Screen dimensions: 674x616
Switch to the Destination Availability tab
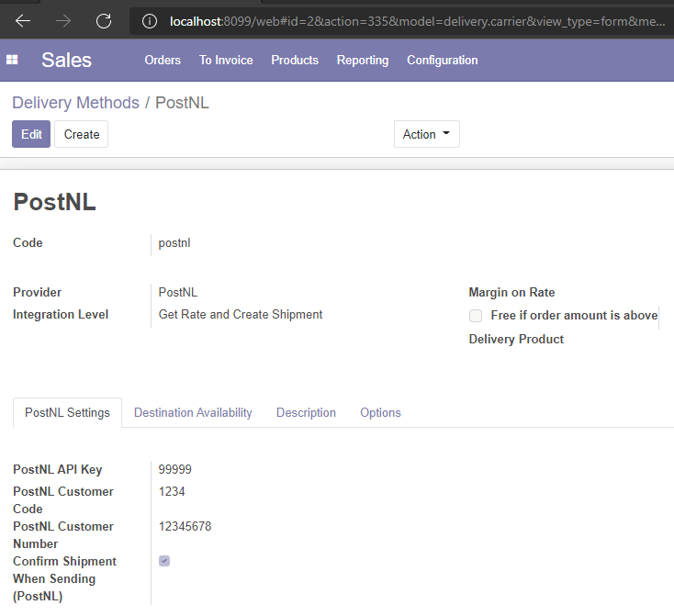point(193,413)
